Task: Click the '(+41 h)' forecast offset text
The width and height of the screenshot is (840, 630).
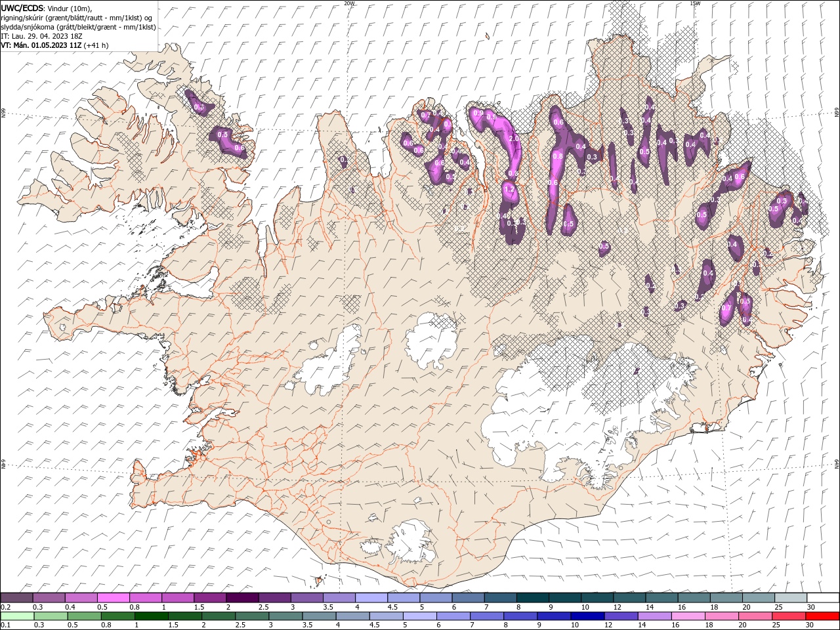Action: (x=96, y=45)
